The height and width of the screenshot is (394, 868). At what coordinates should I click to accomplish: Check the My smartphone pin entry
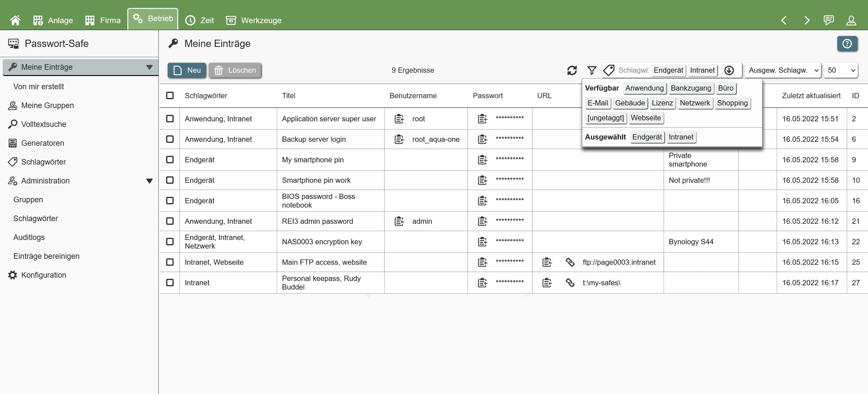point(170,160)
